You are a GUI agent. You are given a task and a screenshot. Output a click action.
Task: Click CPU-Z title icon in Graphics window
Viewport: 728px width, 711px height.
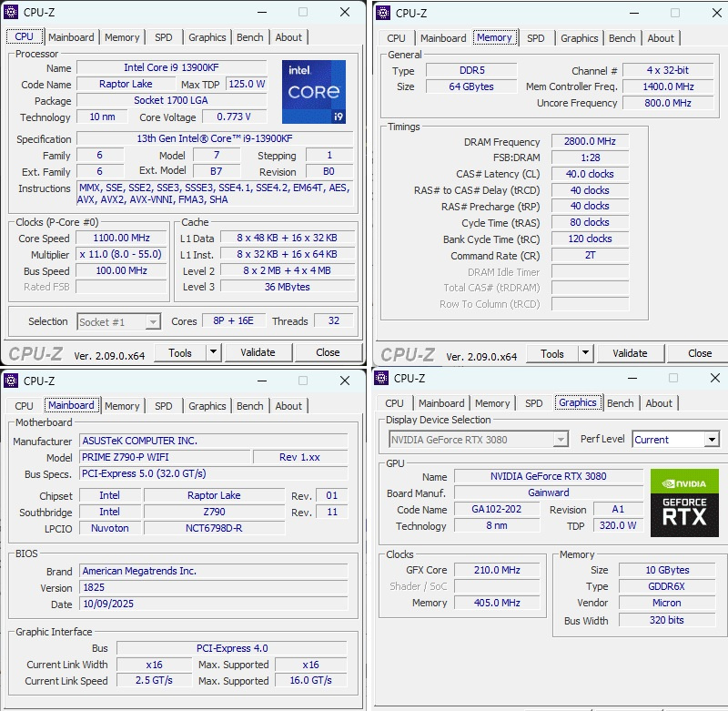coord(381,379)
